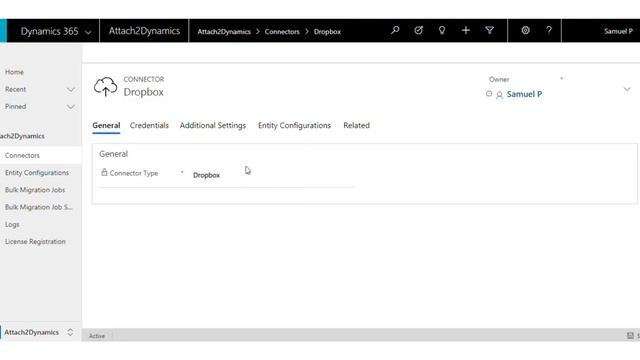Open Entity Configurations in the sidebar
This screenshot has height=360, width=640.
(x=37, y=173)
